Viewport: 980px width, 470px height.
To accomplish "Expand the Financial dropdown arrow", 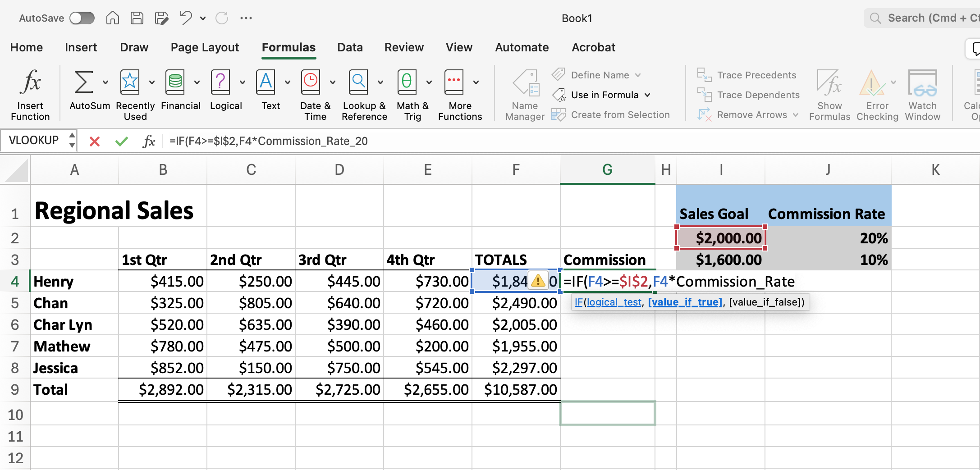I will point(197,82).
